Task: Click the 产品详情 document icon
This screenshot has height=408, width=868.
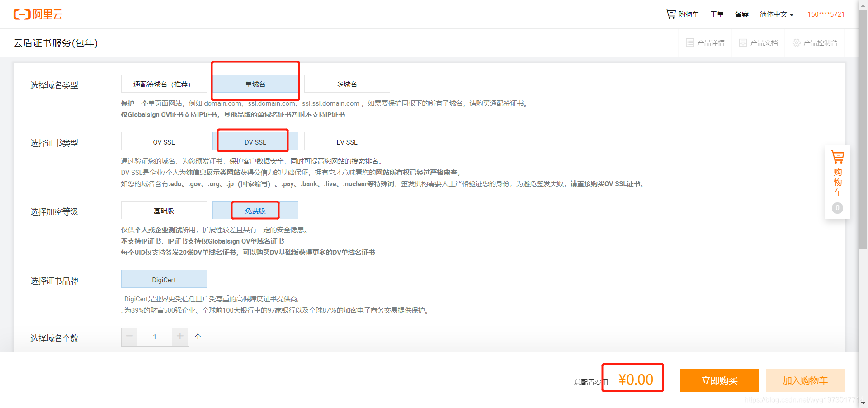Action: (x=690, y=43)
